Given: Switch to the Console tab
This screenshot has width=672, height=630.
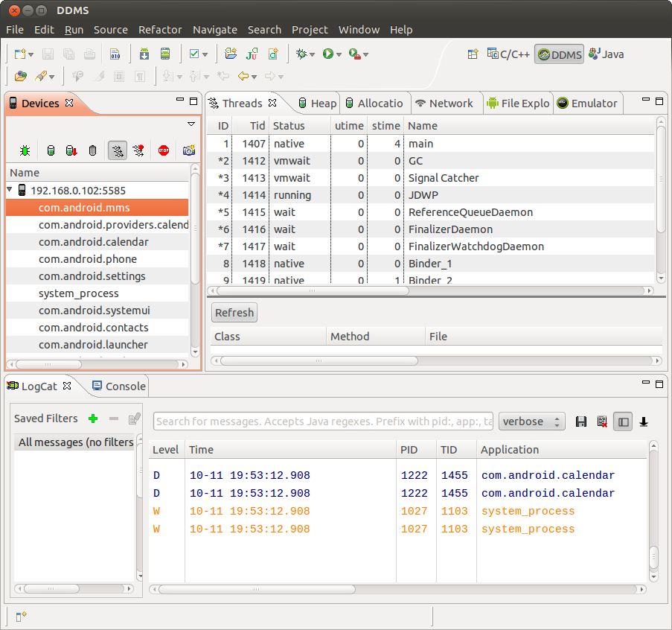Looking at the screenshot, I should 120,386.
